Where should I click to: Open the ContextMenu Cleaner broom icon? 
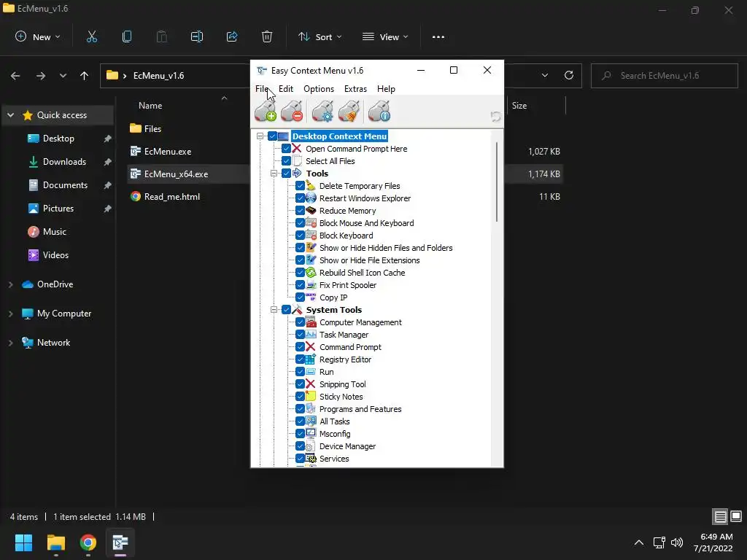[x=349, y=111]
